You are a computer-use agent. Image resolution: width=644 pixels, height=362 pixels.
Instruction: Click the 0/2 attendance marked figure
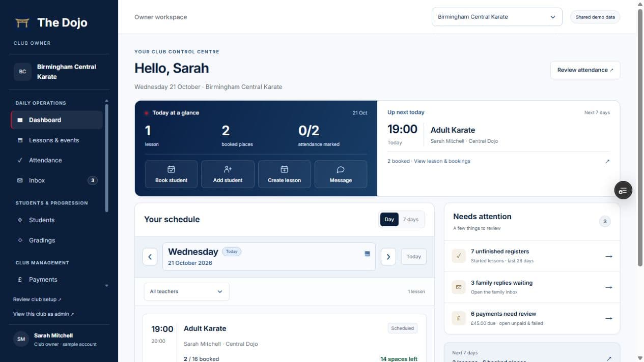(309, 131)
